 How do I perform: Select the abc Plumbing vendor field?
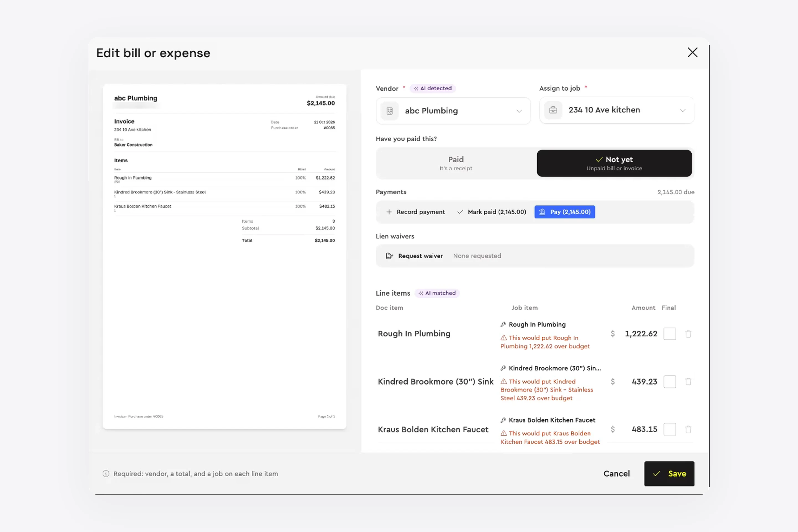click(453, 111)
